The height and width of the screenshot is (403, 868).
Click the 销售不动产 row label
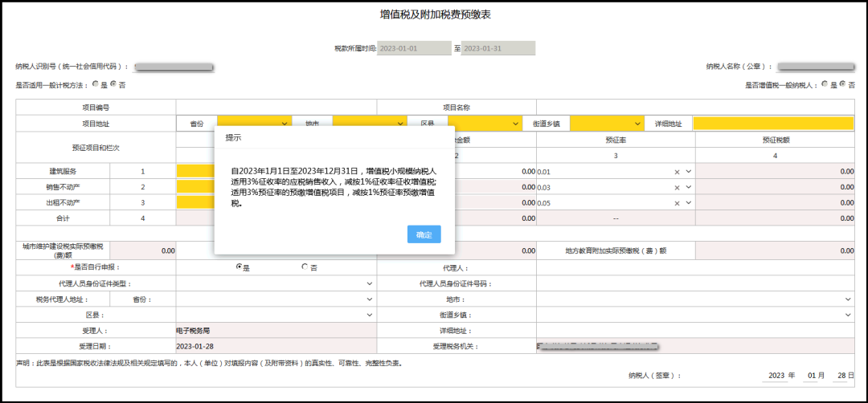tap(63, 187)
